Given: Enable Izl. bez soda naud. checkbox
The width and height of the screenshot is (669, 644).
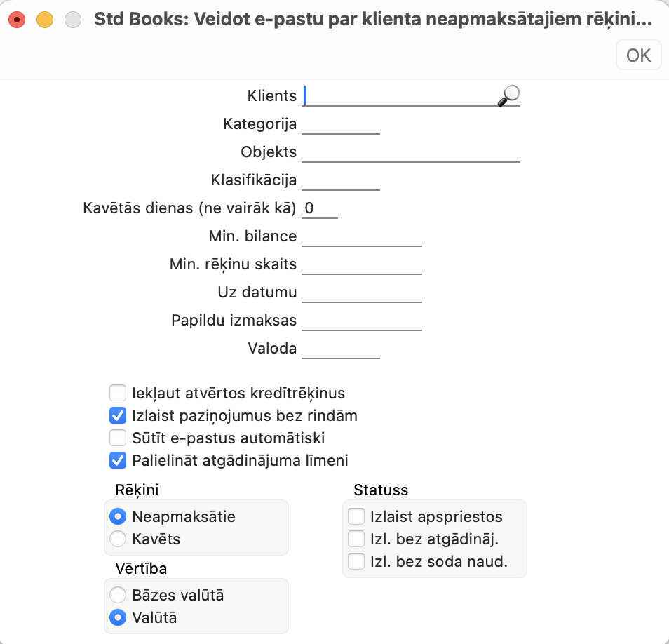Looking at the screenshot, I should pos(357,561).
